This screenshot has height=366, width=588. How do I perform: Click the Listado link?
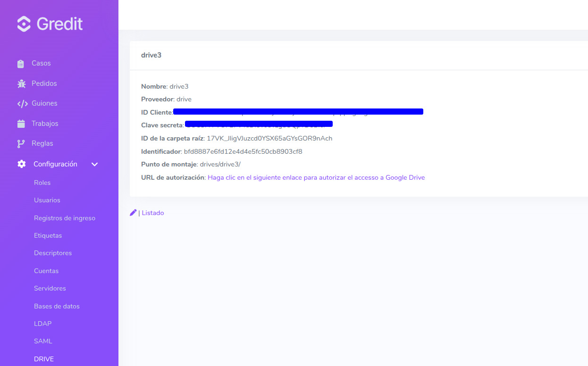(x=153, y=213)
